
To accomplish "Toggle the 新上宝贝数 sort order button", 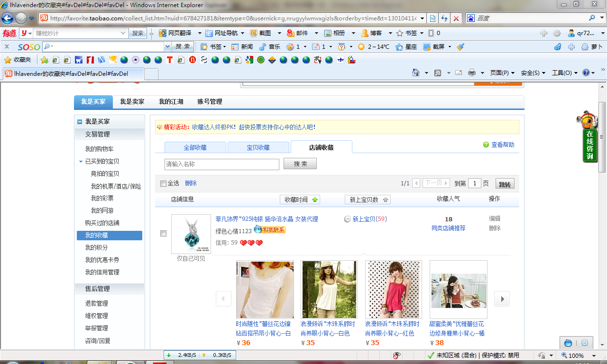I will click(368, 200).
